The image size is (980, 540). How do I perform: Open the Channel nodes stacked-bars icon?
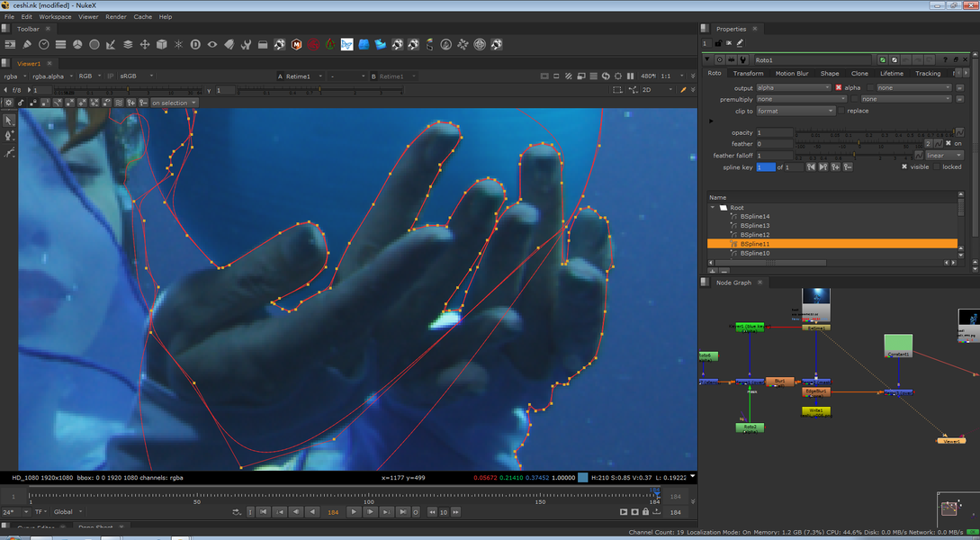click(60, 44)
